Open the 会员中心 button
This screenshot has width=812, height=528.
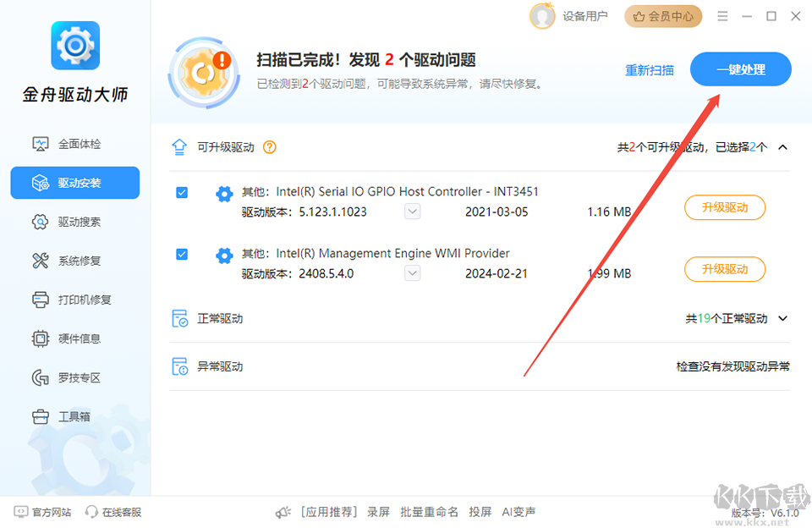tap(663, 16)
